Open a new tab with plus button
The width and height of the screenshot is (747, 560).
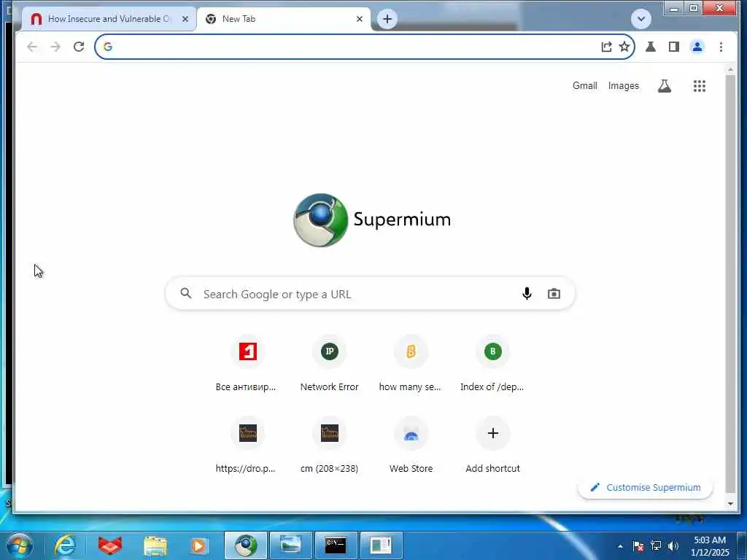click(x=387, y=19)
